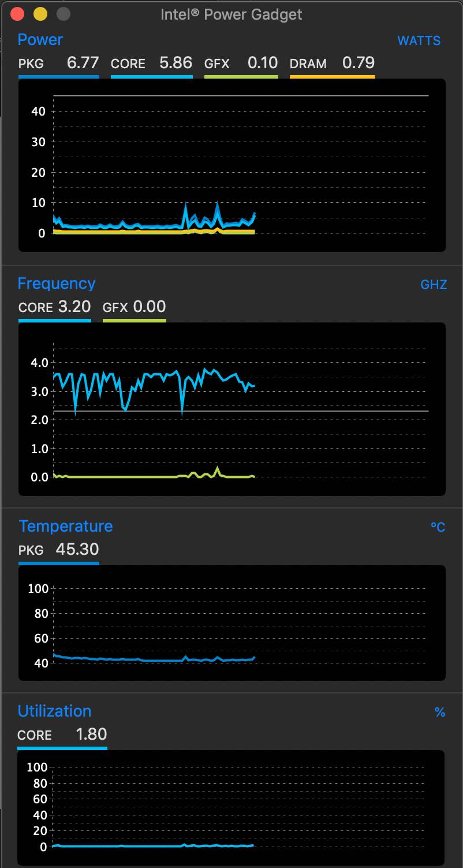463x868 pixels.
Task: Select the CORE utilization legend entry
Action: 62,735
